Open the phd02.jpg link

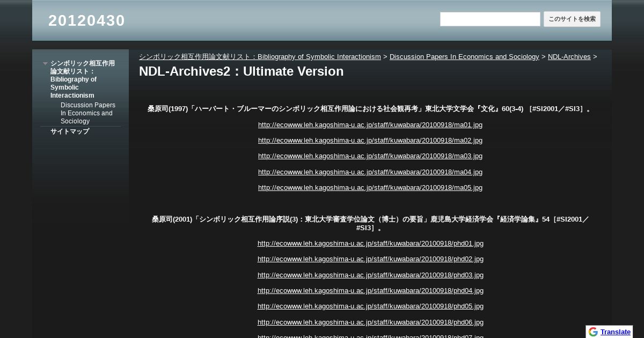(370, 259)
